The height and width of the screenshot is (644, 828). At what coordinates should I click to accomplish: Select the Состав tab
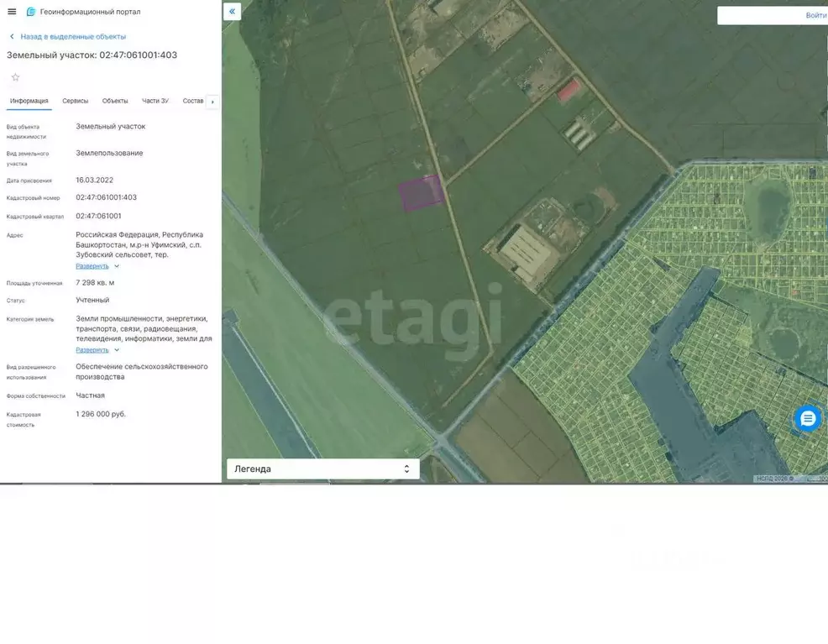[x=193, y=101]
